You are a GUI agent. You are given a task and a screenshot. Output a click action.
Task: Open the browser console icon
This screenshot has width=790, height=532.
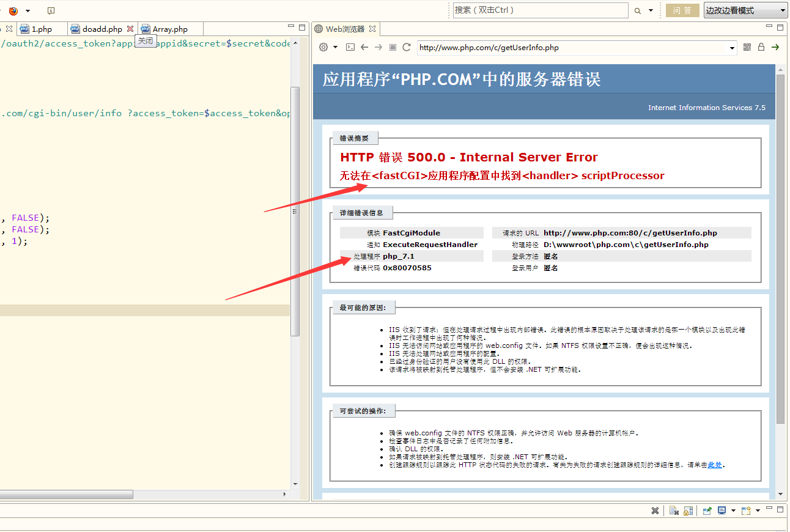pos(350,47)
